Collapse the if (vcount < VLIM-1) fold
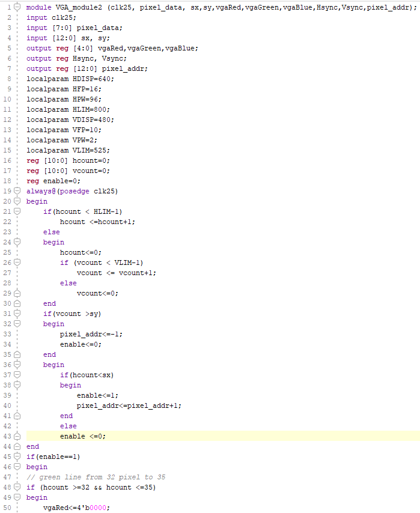This screenshot has width=420, height=513. pos(17,263)
